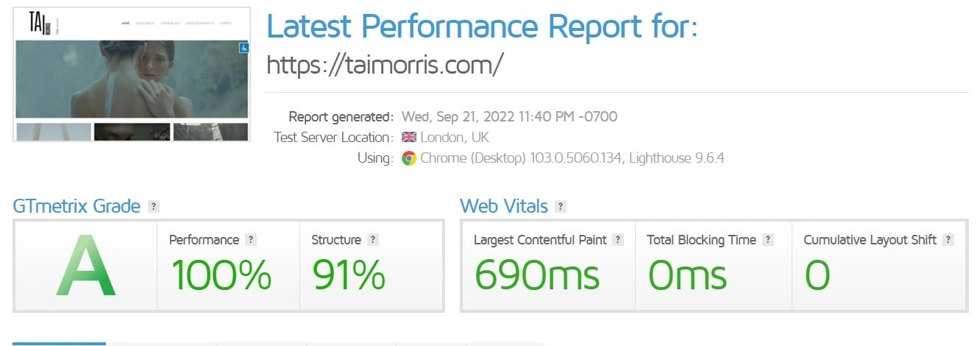Click the website screenshot hero image
Viewport: 980px width, 346px height.
pos(132,80)
